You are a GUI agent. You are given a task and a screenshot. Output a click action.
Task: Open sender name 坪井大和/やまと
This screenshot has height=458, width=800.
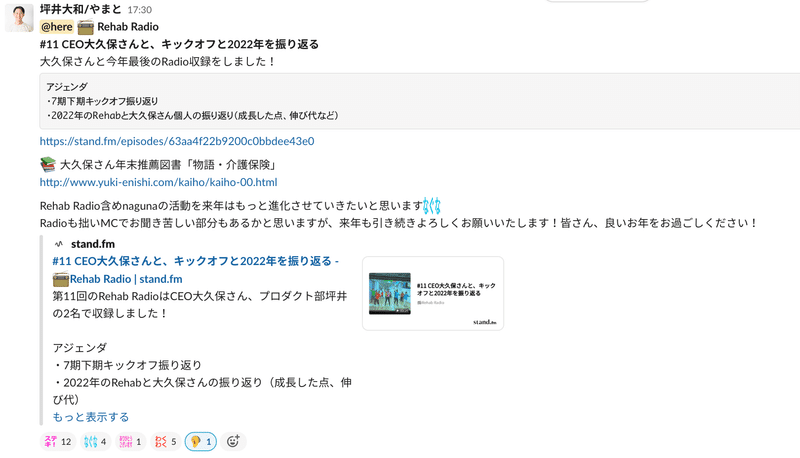pyautogui.click(x=81, y=9)
